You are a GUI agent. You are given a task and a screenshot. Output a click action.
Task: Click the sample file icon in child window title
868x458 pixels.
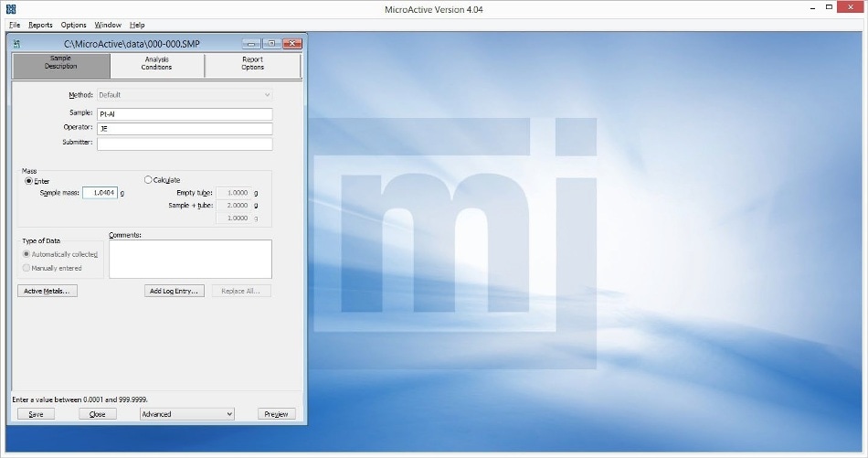click(x=16, y=44)
